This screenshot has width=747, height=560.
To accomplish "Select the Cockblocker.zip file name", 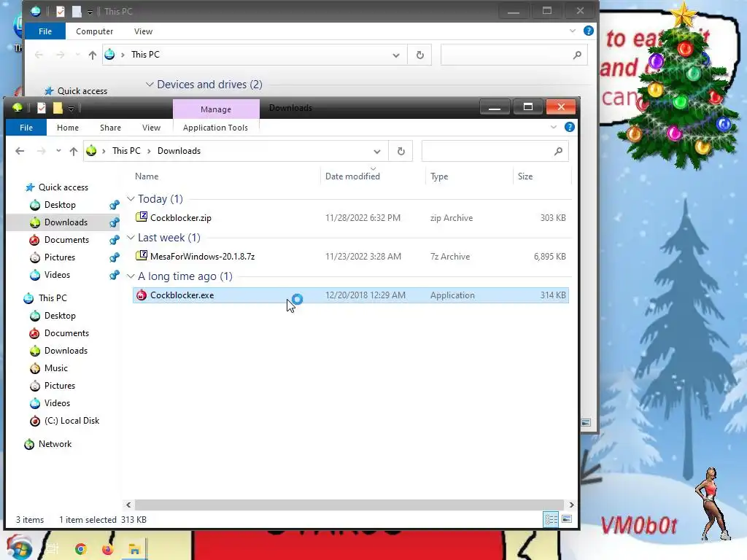I will tap(181, 217).
